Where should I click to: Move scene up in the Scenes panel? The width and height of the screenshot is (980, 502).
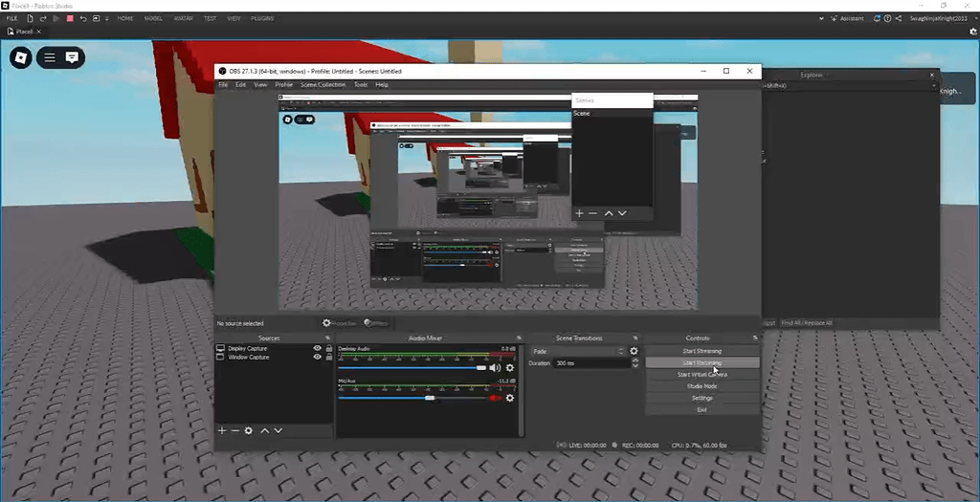pyautogui.click(x=609, y=213)
